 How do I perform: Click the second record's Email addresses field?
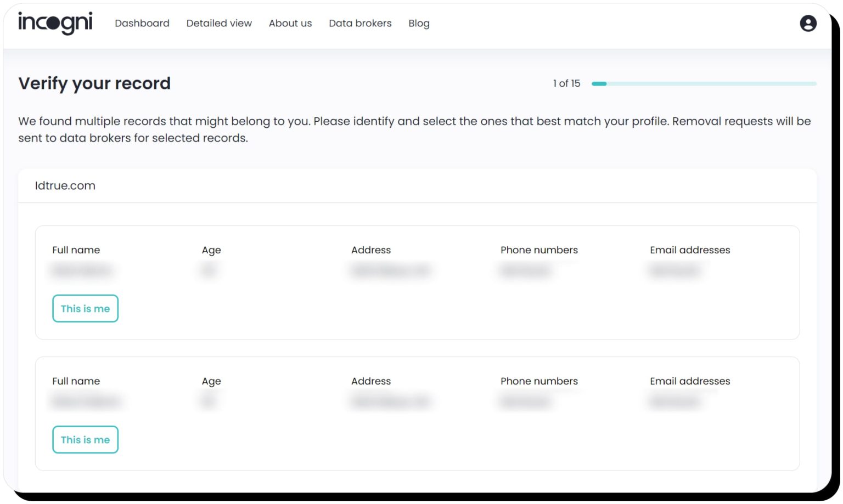674,401
